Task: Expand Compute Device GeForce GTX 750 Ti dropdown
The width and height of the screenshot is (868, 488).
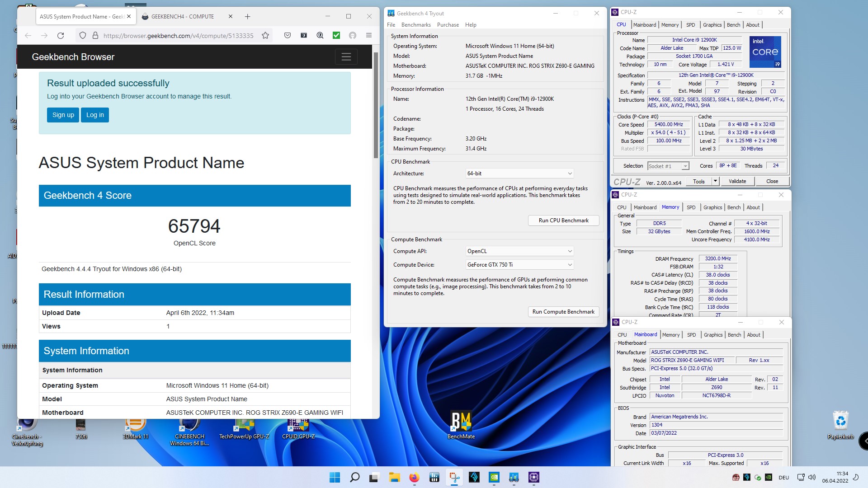Action: tap(520, 265)
